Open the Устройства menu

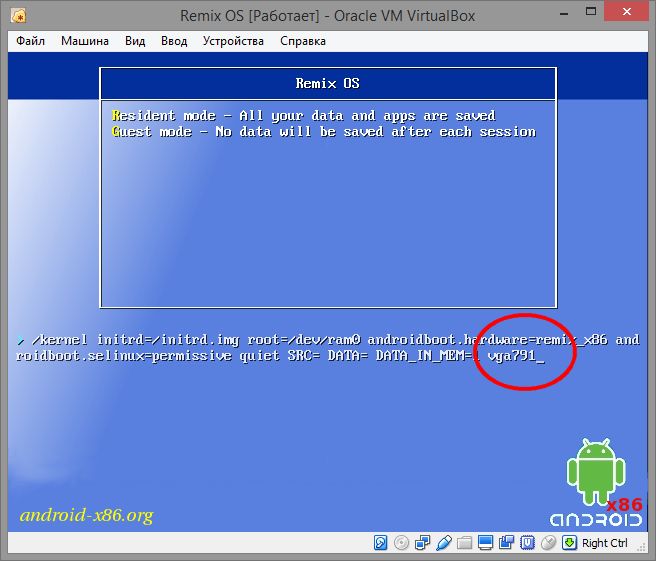point(233,41)
